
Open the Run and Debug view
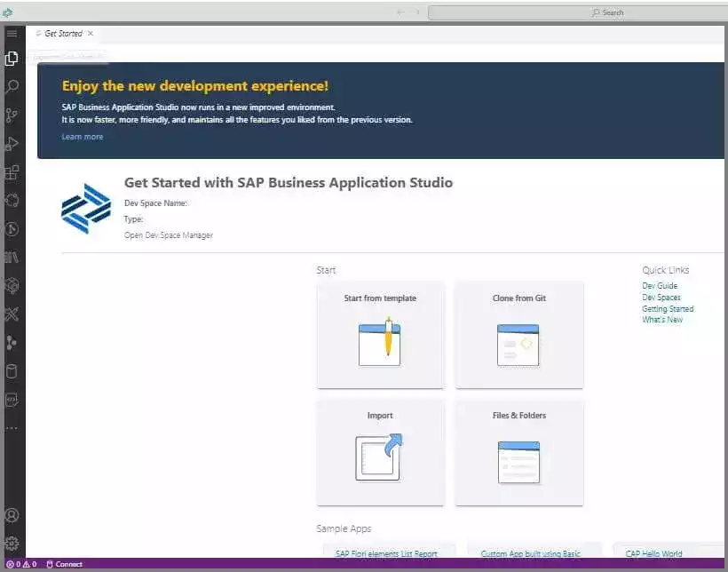pos(12,144)
